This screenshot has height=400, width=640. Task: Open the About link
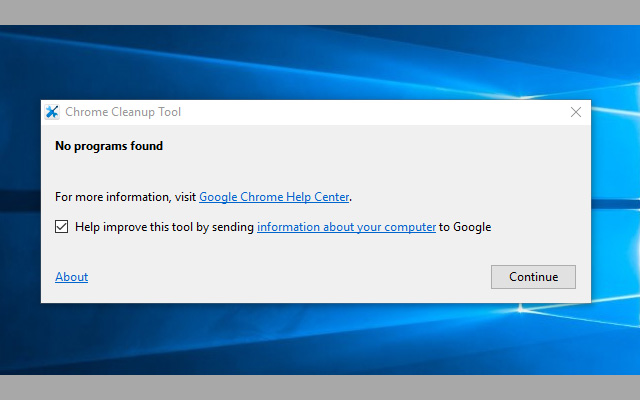[x=71, y=277]
